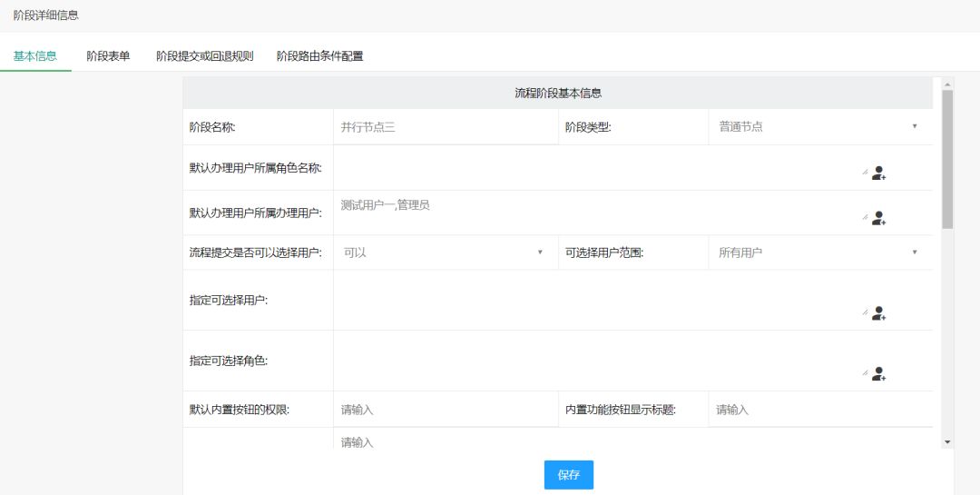Focus the 默认内置按钮的权限 input
Viewport: 980px width, 495px height.
click(445, 410)
